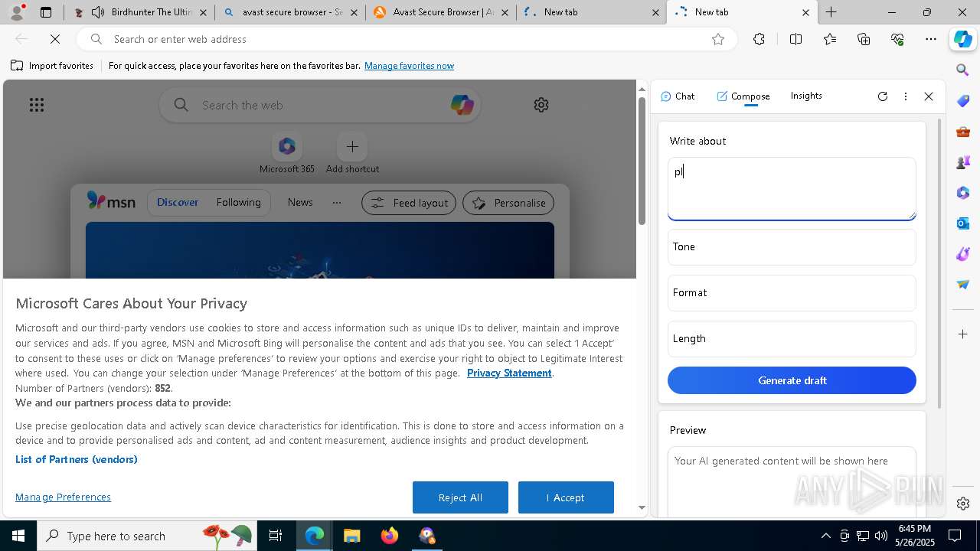Open the MSN News section
This screenshot has width=980, height=551.
click(x=300, y=202)
